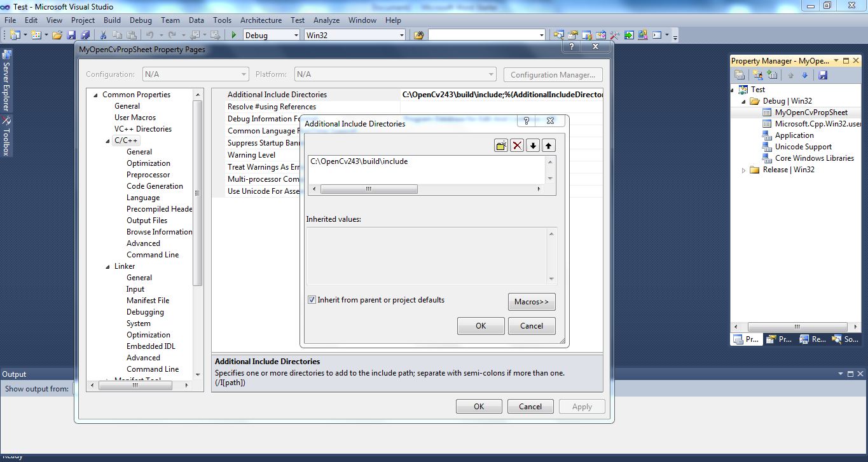Click New Line icon in include directories dialog
Viewport: 868px width, 462px height.
(501, 146)
